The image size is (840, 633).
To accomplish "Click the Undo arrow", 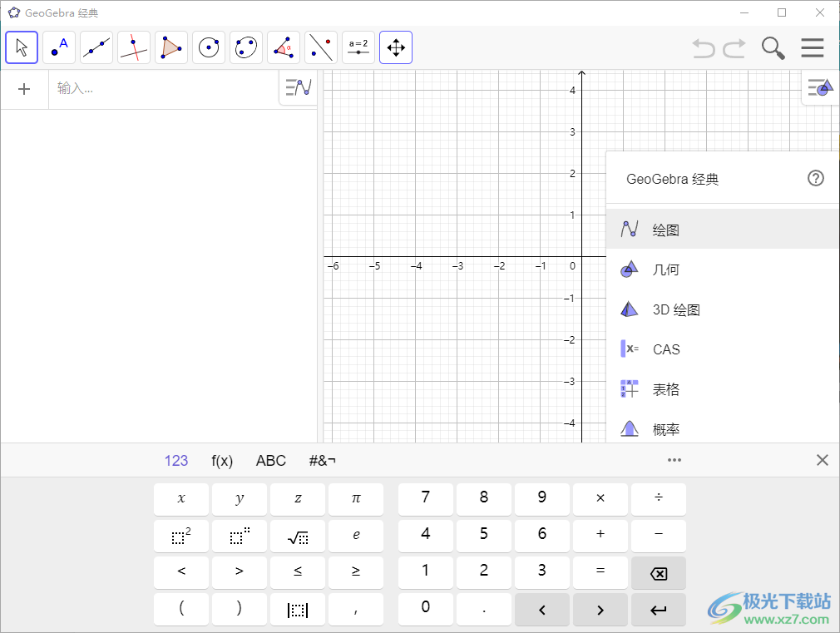I will (x=704, y=48).
